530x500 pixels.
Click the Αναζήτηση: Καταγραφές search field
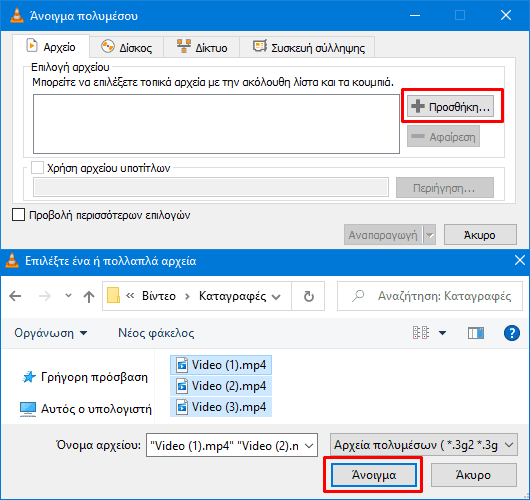point(430,296)
